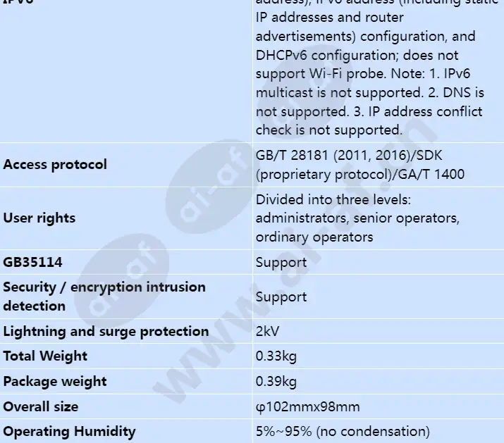Click the IP address conflict check note
504x443 pixels.
click(369, 121)
